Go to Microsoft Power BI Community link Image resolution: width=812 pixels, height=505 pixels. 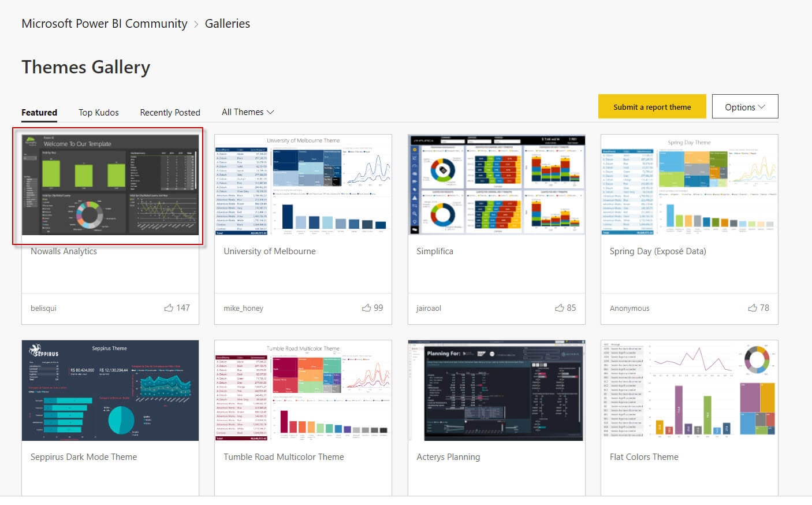(105, 24)
